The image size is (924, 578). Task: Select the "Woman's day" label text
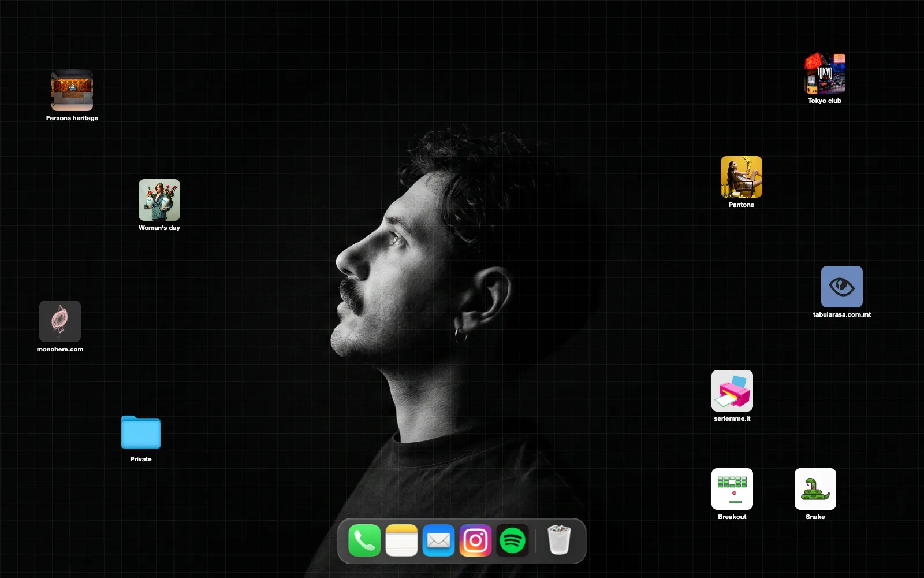159,228
